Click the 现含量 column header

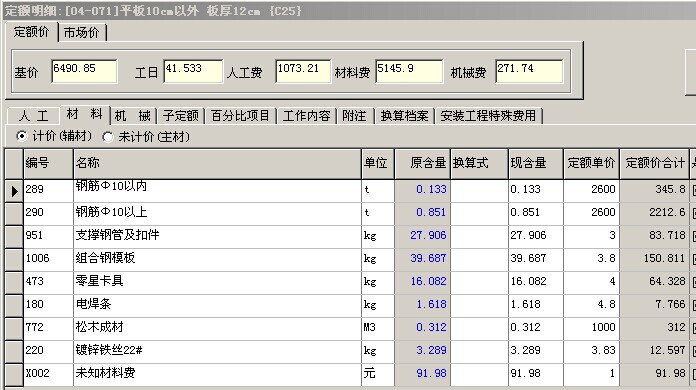(x=536, y=164)
